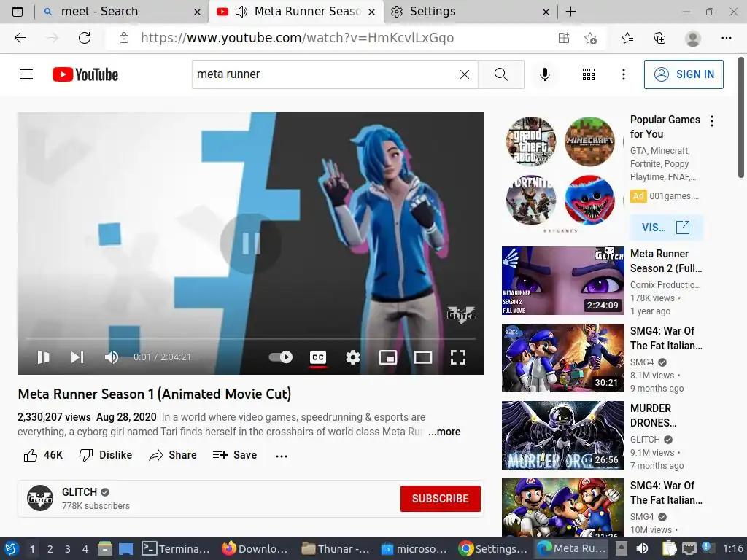
Task: Open the GLITCH channel avatar
Action: click(40, 498)
